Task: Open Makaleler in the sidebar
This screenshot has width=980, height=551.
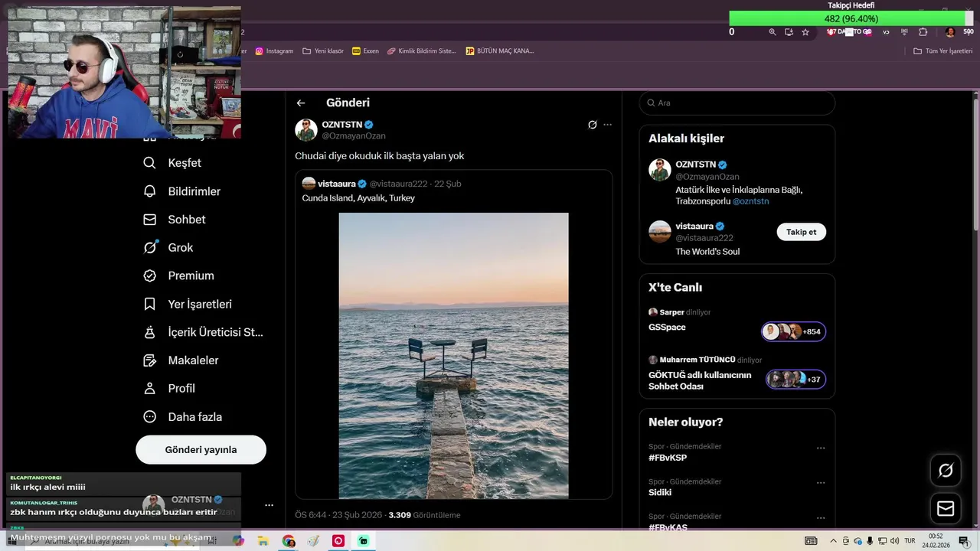Action: click(181, 360)
